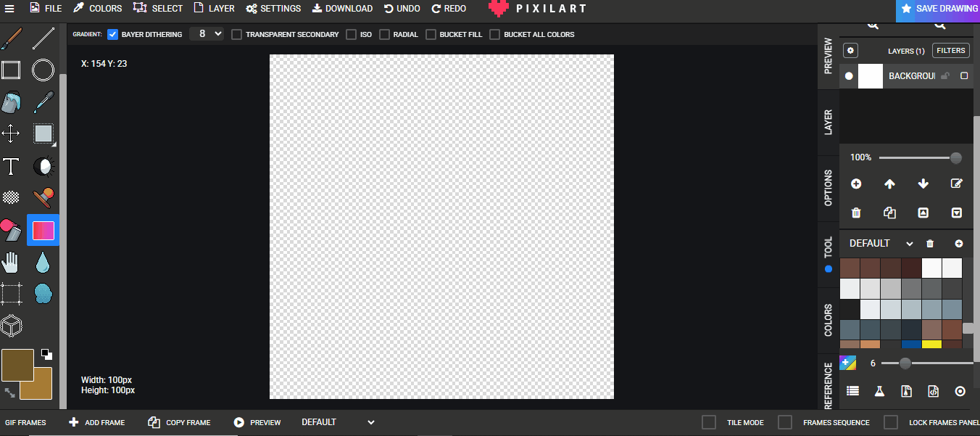Open the DEFAULT dropdown in the frames bar

point(339,422)
